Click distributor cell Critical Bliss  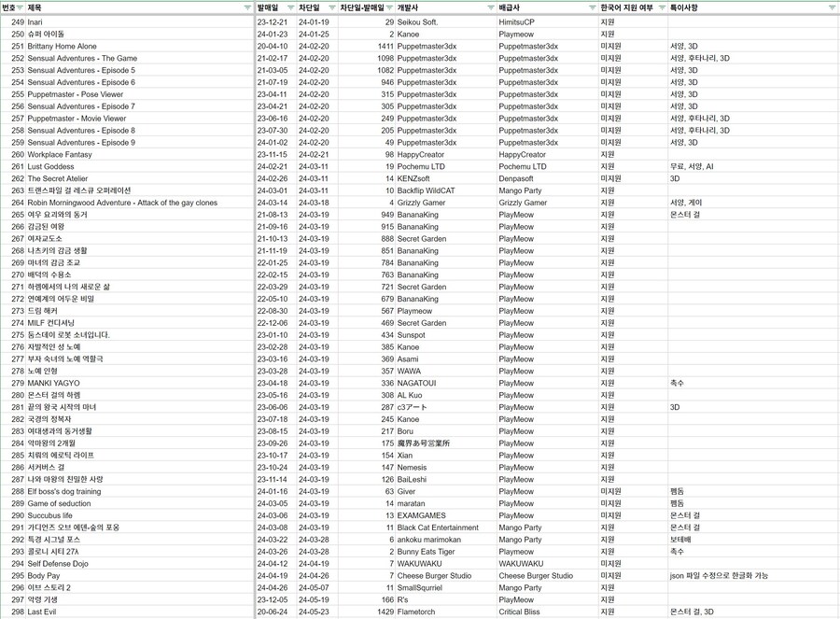548,612
